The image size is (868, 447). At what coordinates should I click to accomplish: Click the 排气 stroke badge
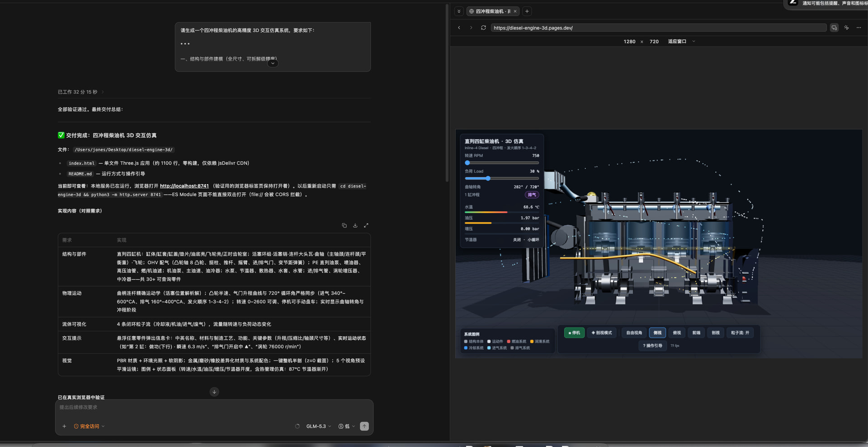(532, 195)
